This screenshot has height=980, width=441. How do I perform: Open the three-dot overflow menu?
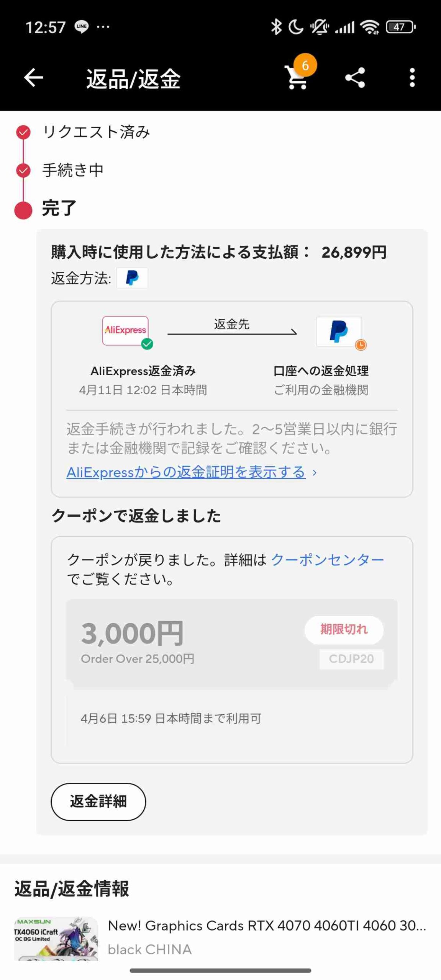tap(412, 78)
